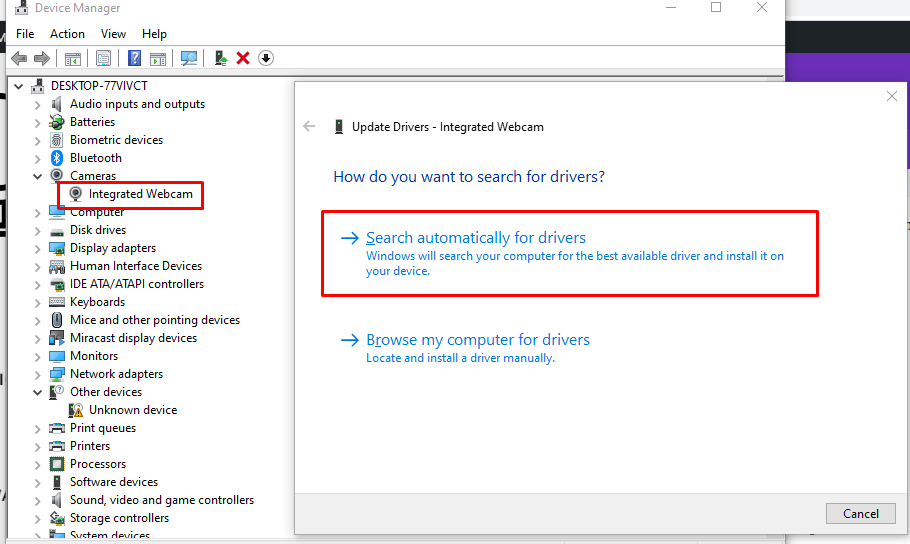Open the Help menu
Image resolution: width=910 pixels, height=544 pixels.
154,34
